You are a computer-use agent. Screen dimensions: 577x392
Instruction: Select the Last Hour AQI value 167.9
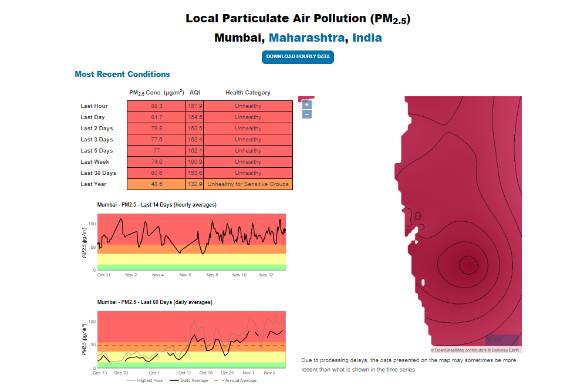pos(195,106)
